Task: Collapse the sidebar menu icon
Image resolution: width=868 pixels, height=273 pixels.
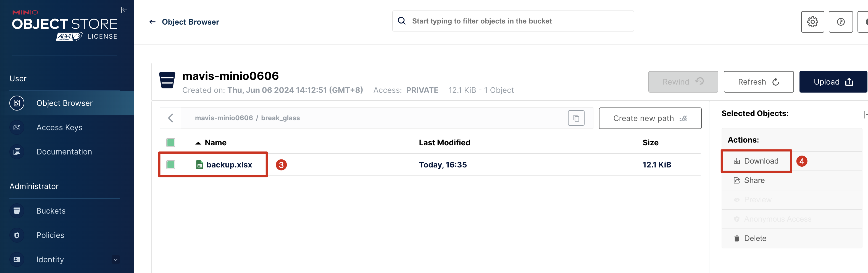Action: coord(124,10)
